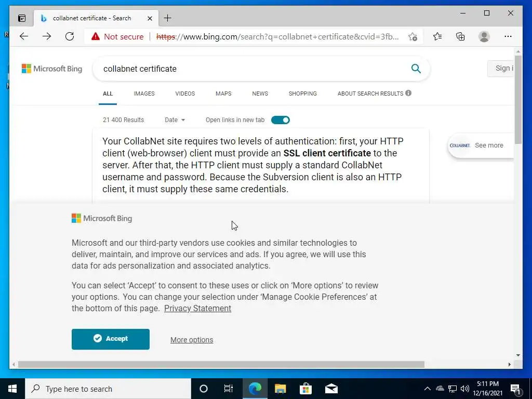The image size is (532, 399).
Task: Click the browser Forward arrow
Action: (x=47, y=36)
